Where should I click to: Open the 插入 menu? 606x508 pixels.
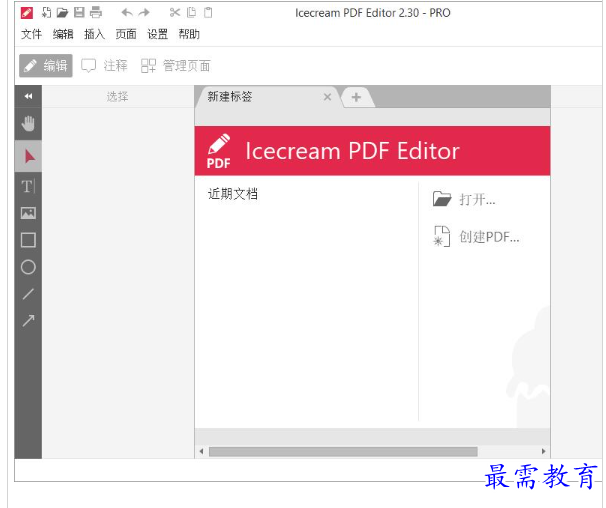click(x=94, y=34)
